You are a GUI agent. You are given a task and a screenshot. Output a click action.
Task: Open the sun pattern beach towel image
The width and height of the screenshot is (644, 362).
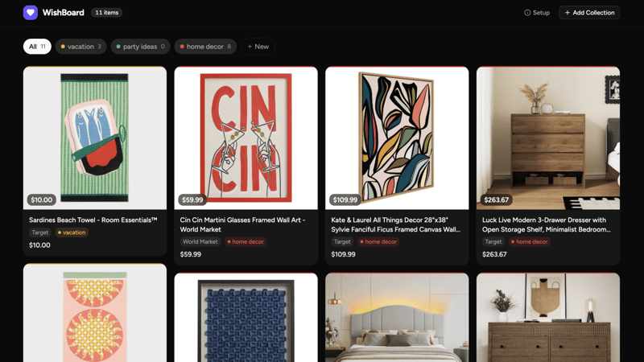click(95, 313)
